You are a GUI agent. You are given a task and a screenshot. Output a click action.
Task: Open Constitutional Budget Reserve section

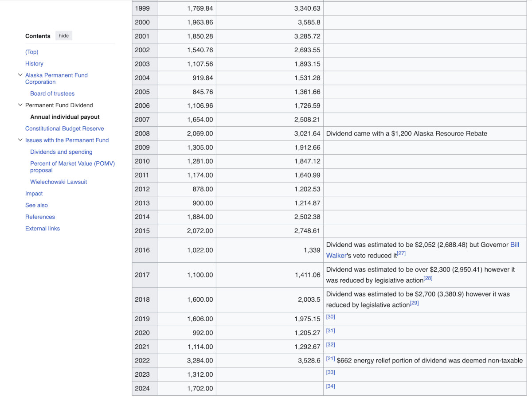(x=65, y=129)
